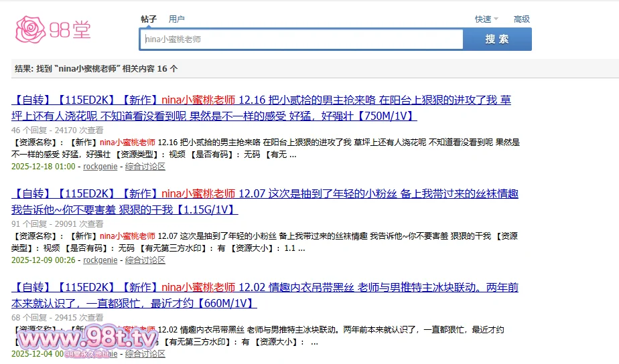The width and height of the screenshot is (619, 364).
Task: Open rockgenie's profile on the 2025-12-09 result
Action: [100, 260]
